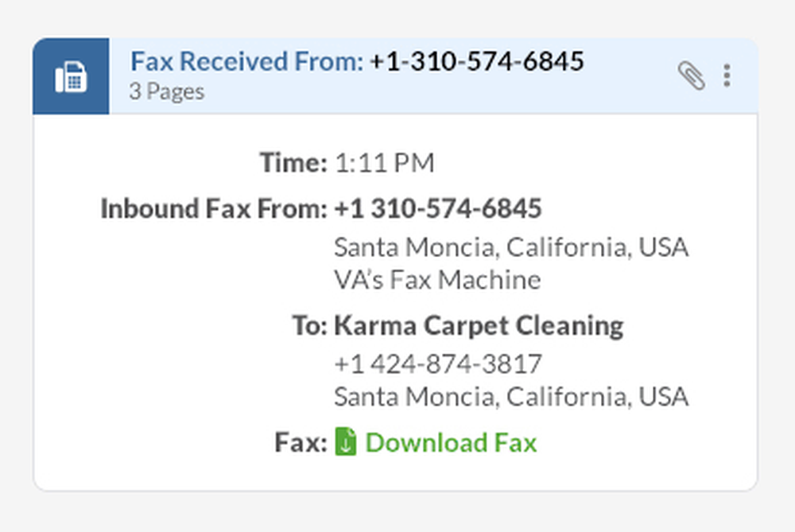Click the "Inbound Fax From:" label
Viewport: 795px width, 532px height.
pos(213,208)
